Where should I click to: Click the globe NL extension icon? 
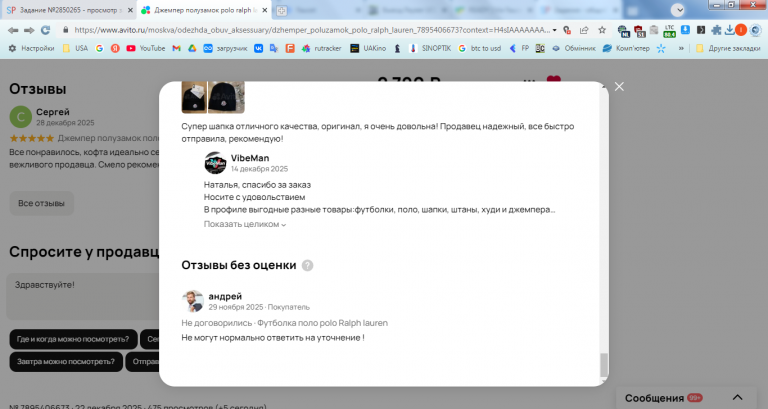623,31
